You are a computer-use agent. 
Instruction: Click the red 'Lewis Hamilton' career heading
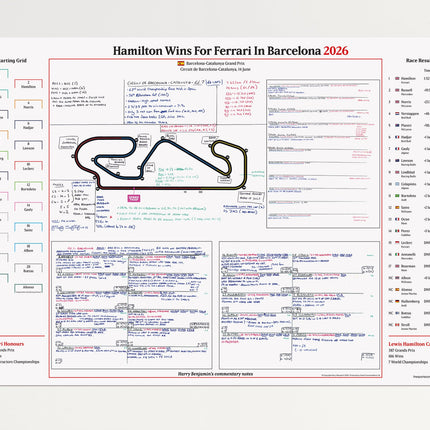(x=409, y=344)
